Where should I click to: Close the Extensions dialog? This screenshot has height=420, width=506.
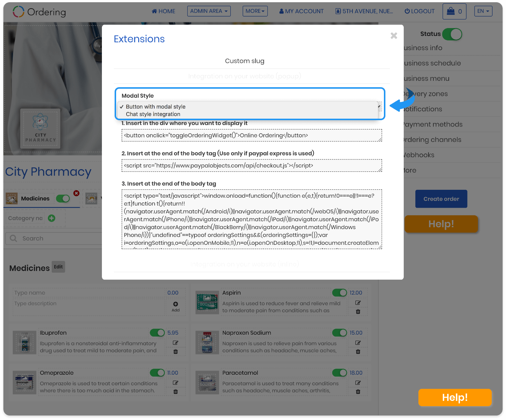click(394, 36)
